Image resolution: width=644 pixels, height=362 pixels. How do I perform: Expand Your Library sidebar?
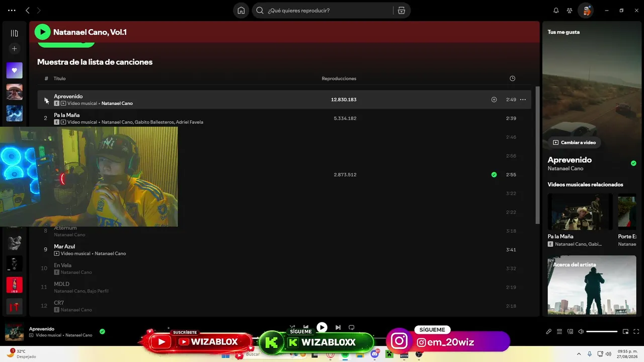(x=14, y=33)
